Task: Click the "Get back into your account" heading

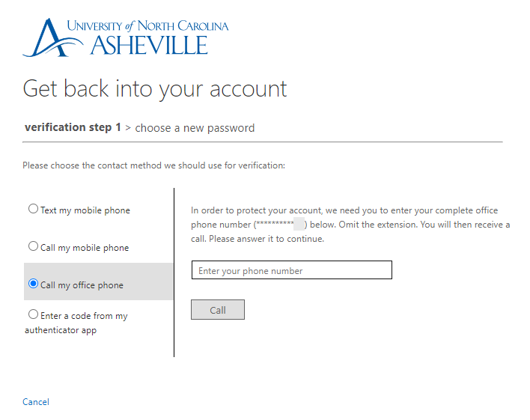Action: (155, 88)
